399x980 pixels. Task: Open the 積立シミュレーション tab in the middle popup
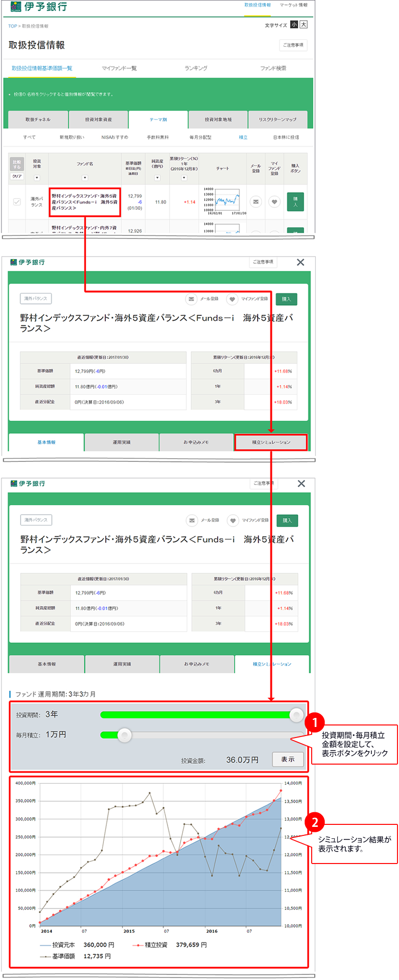(x=271, y=442)
